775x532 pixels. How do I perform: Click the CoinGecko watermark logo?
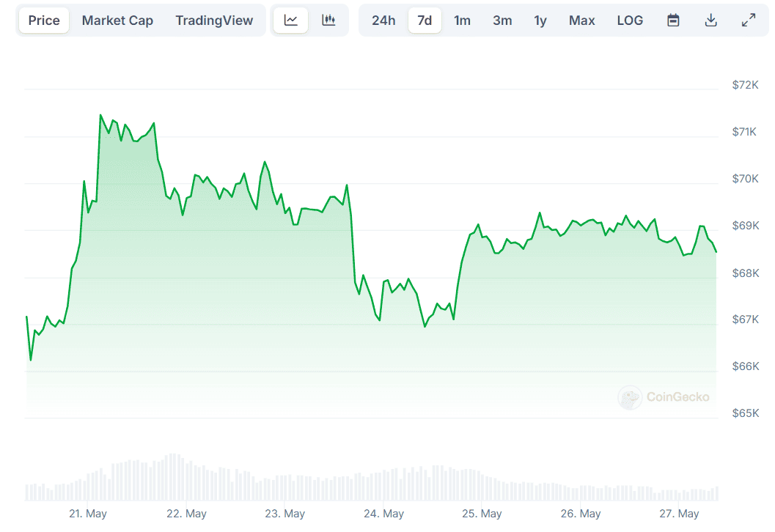pyautogui.click(x=664, y=397)
